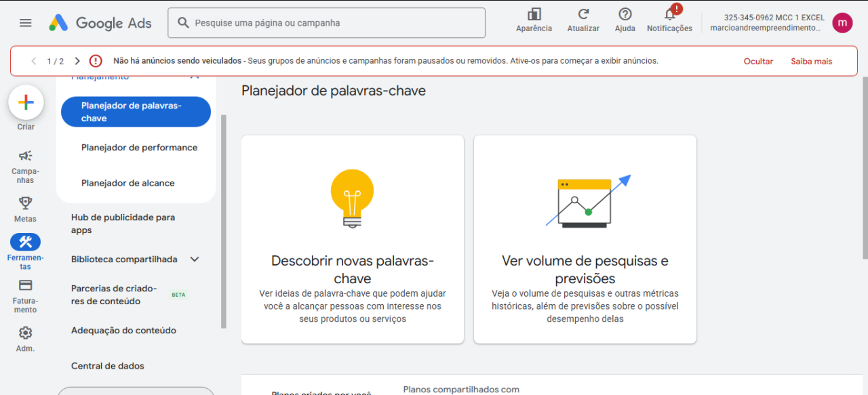
Task: Click the Google Ads logo
Action: [100, 23]
